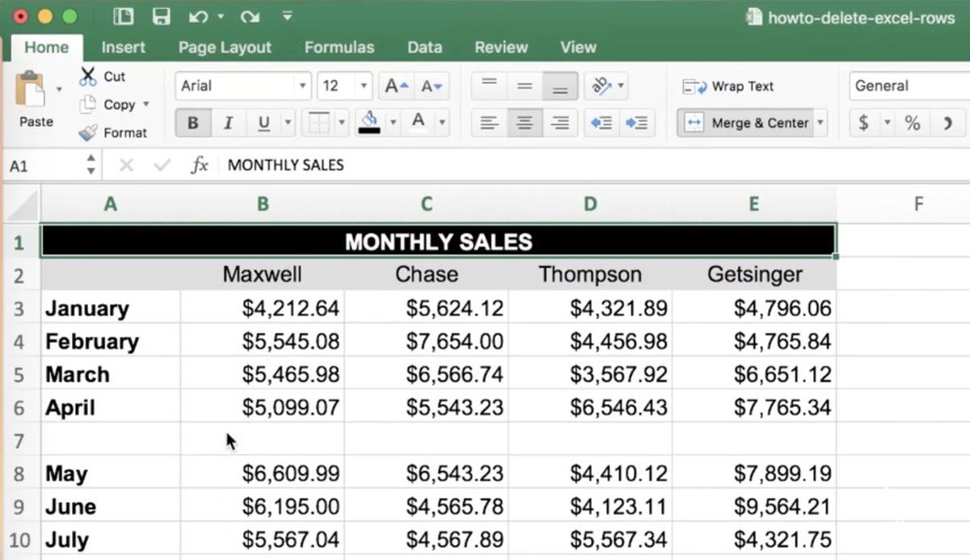Click the Redo arrow icon
The height and width of the screenshot is (560, 970).
click(x=249, y=16)
